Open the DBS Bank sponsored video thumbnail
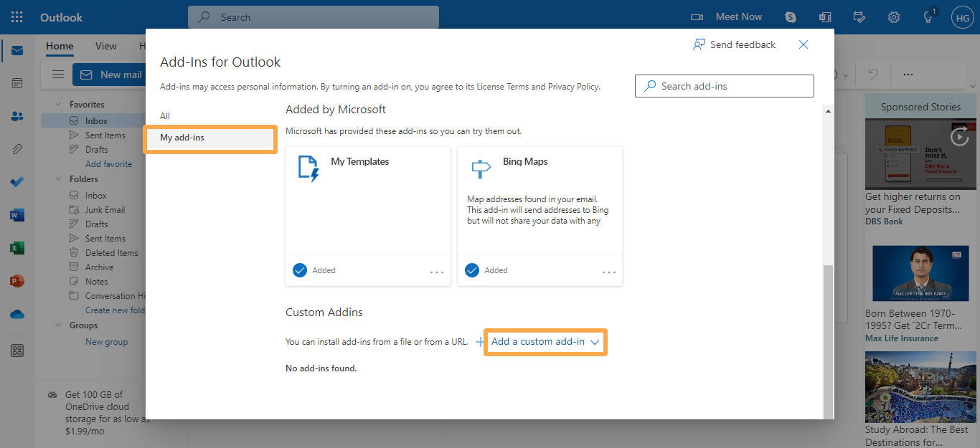This screenshot has height=448, width=980. [920, 153]
